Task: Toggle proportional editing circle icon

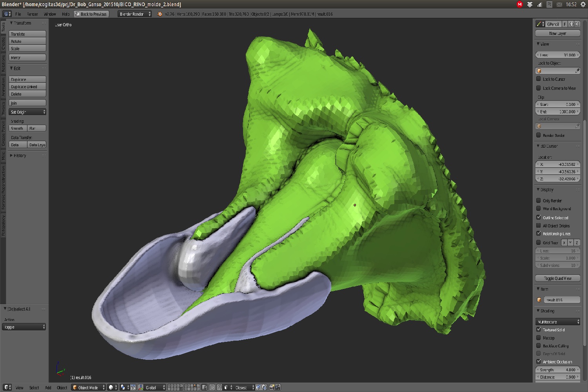Action: coord(212,387)
